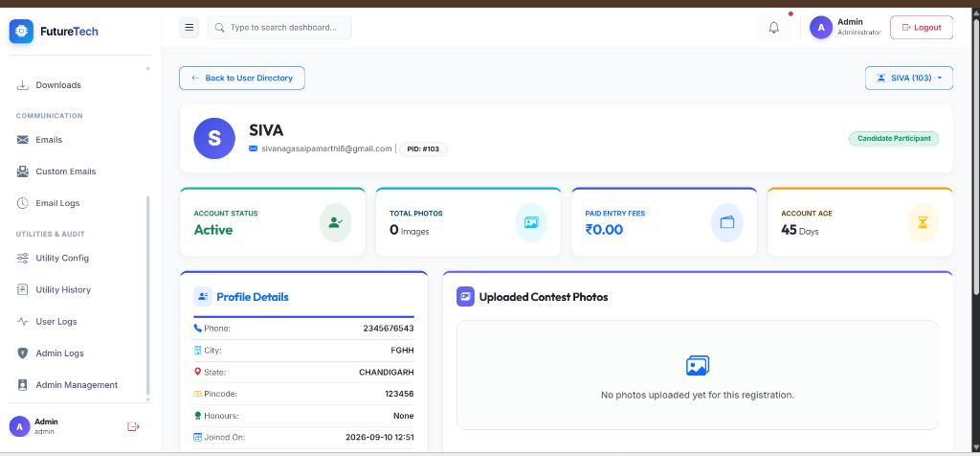Click the SIVA profile name heading
This screenshot has height=456, width=980.
tap(266, 130)
